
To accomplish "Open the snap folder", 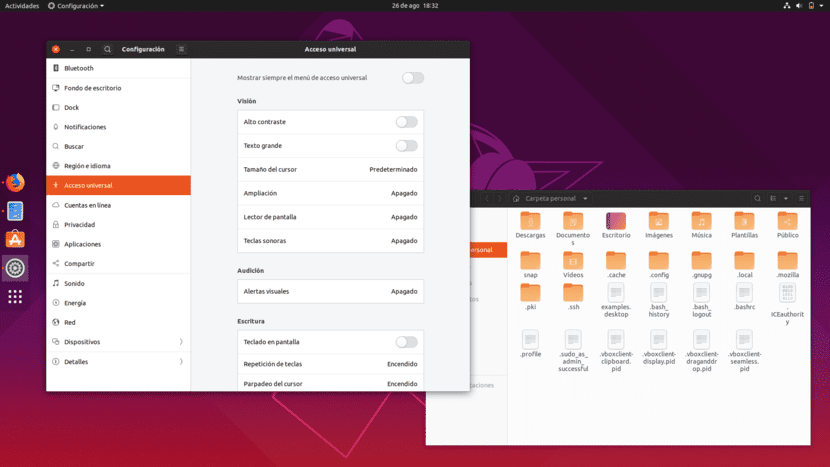I will [530, 265].
